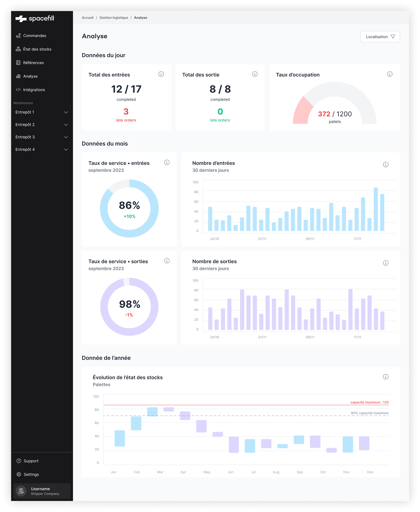Image resolution: width=420 pixels, height=512 pixels.
Task: Go to Accueil breadcrumb
Action: [87, 18]
